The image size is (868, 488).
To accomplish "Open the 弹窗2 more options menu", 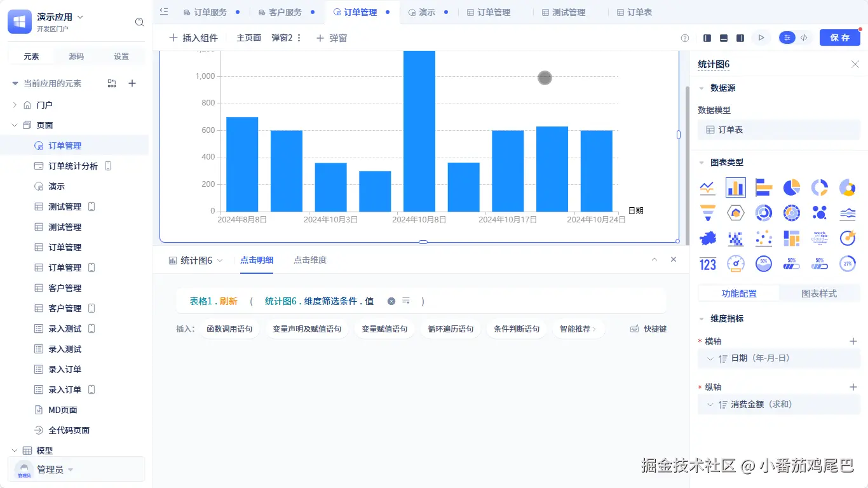I will [299, 38].
